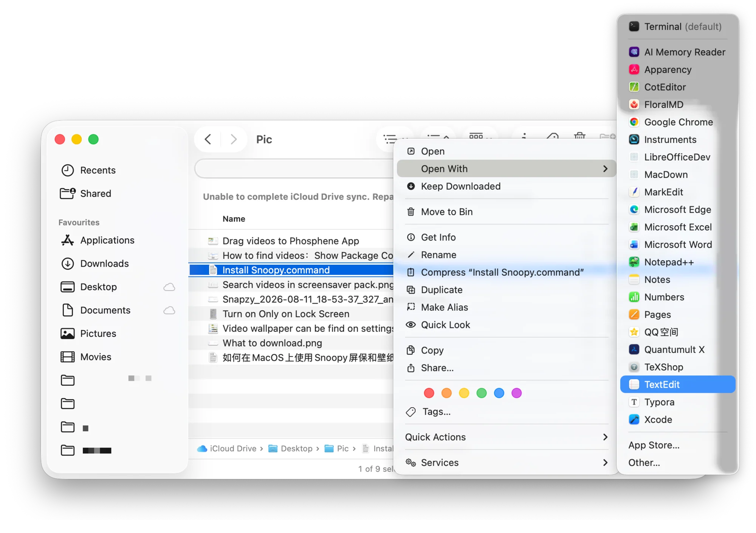Screen dimensions: 756x533
Task: Select TeXShop app icon
Action: tap(634, 367)
